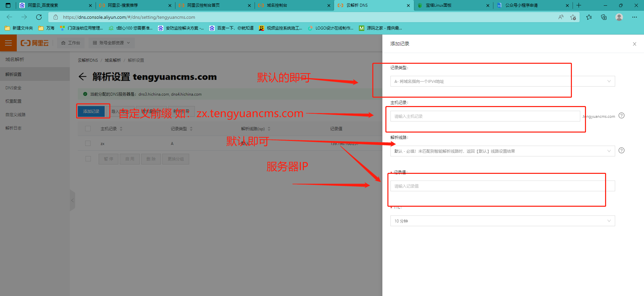Click the Aliyun logo
644x296 pixels.
[35, 43]
